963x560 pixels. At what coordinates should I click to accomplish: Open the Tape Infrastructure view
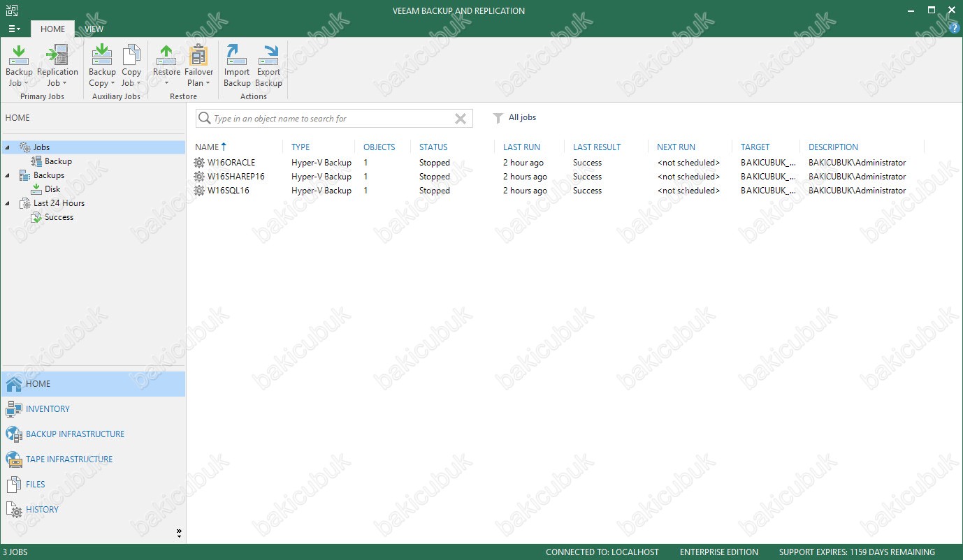(68, 459)
